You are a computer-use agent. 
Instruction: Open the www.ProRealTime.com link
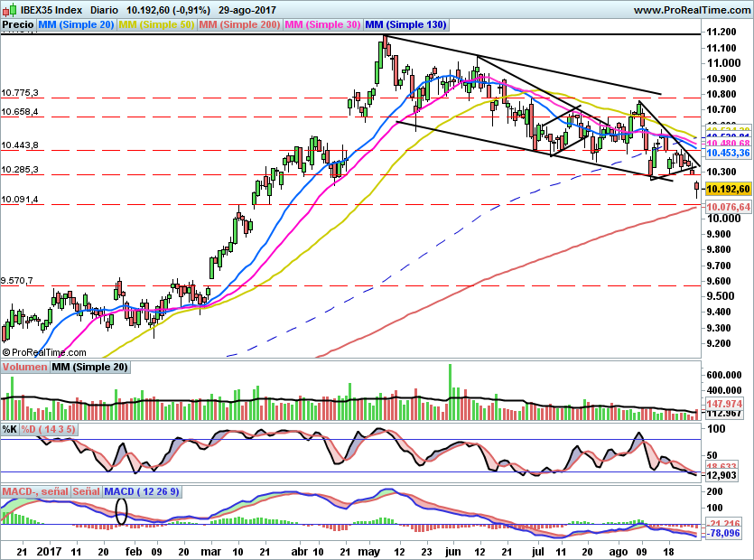click(691, 9)
